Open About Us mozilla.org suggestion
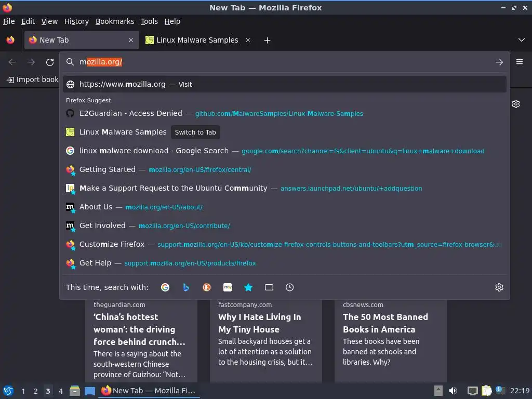The width and height of the screenshot is (532, 399). click(284, 207)
